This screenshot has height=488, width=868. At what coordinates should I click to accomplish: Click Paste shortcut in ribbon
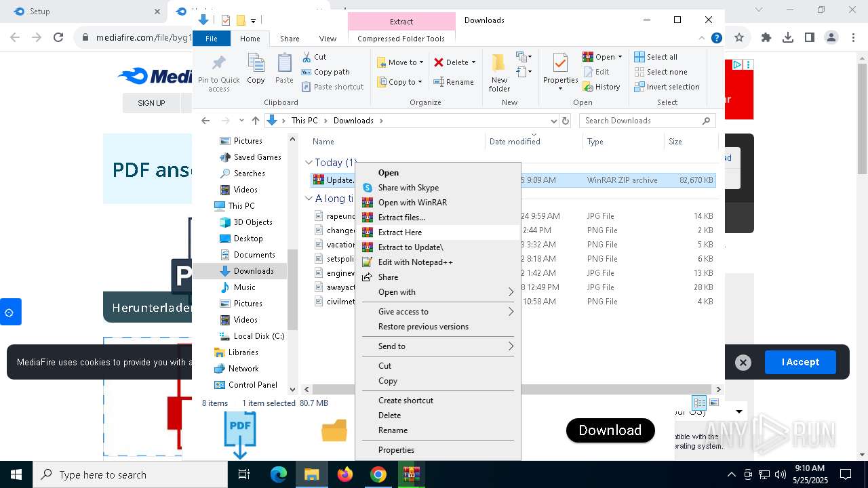click(x=332, y=87)
